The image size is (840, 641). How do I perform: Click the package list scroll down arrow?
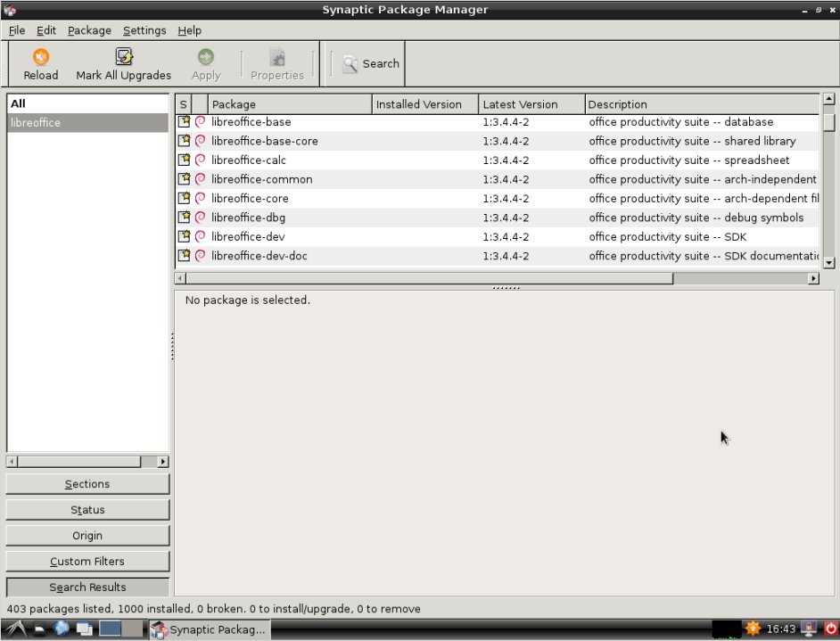click(828, 262)
